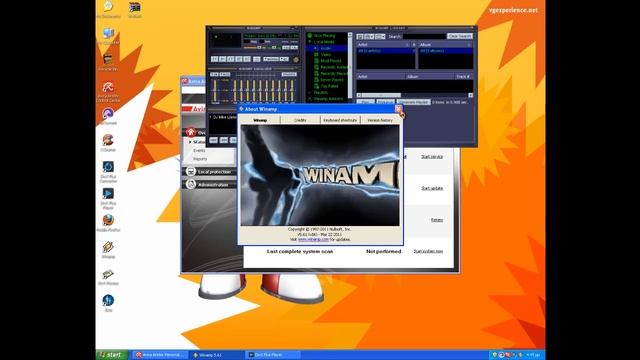Open the Keyboard shortcuts tab
The height and width of the screenshot is (360, 640).
point(340,120)
